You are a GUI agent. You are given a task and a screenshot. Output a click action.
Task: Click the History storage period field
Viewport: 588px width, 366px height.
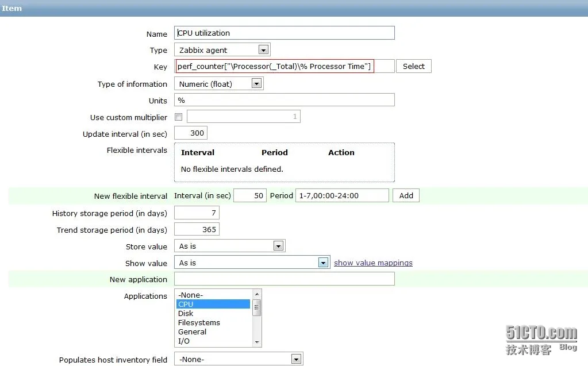click(x=197, y=213)
